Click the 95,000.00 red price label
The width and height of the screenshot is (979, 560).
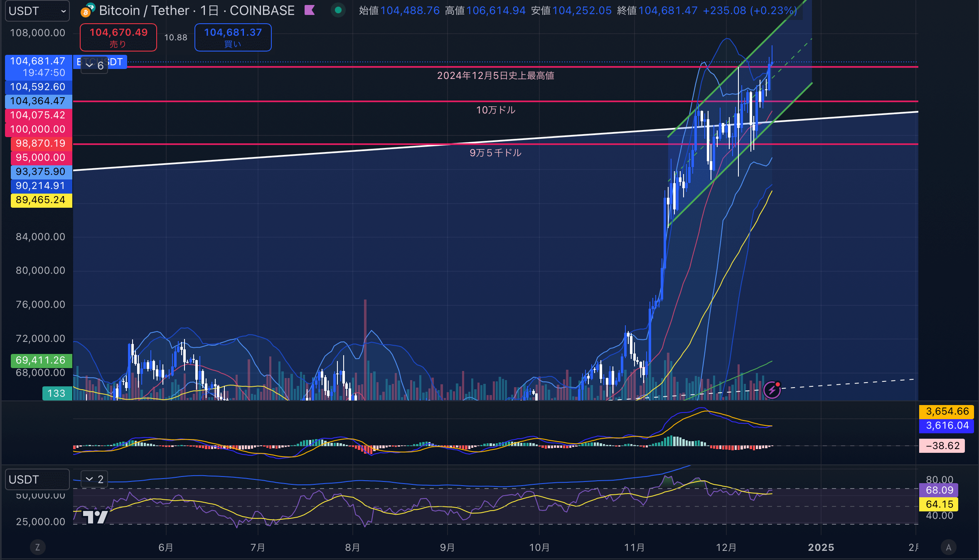coord(41,157)
